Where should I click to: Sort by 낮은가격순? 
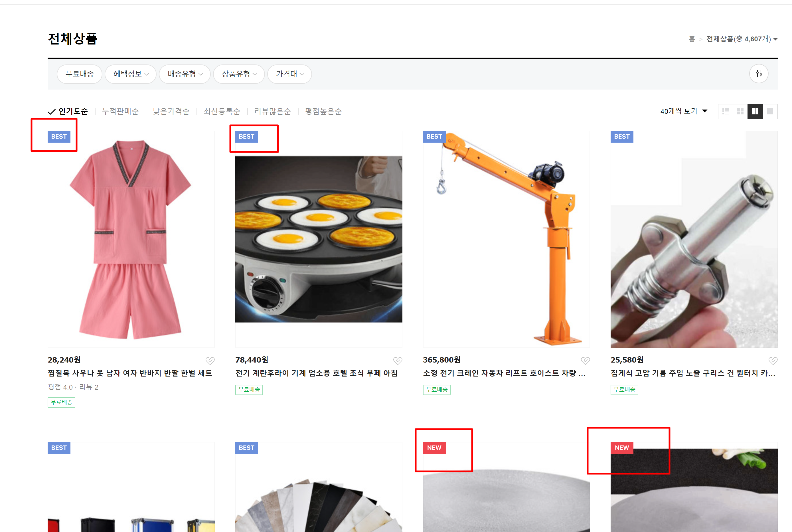tap(171, 111)
